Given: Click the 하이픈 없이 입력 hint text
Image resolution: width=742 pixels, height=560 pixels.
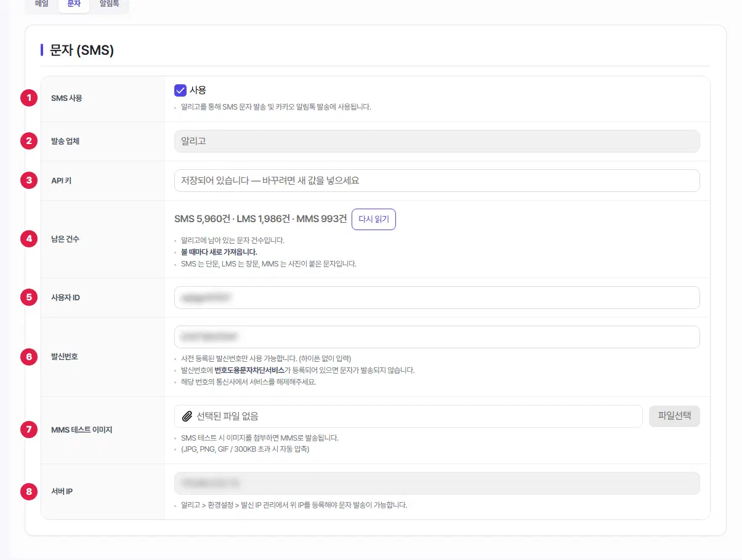Looking at the screenshot, I should (325, 358).
